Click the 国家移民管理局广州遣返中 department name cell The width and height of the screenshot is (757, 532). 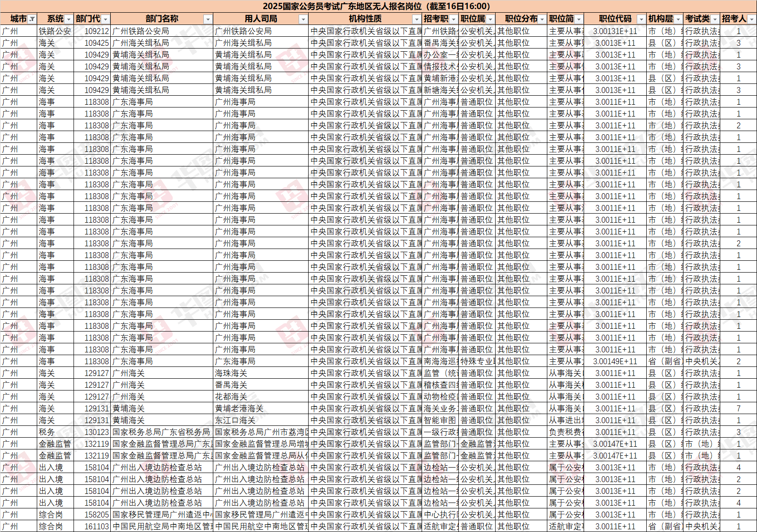[x=162, y=515]
